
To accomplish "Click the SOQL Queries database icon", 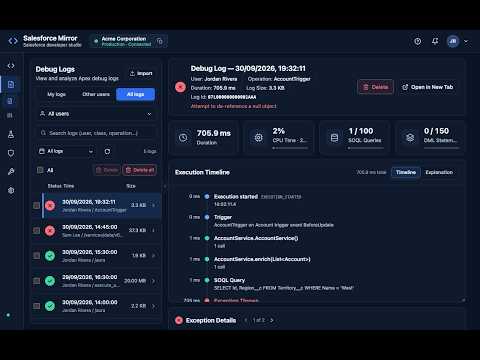I will [334, 137].
